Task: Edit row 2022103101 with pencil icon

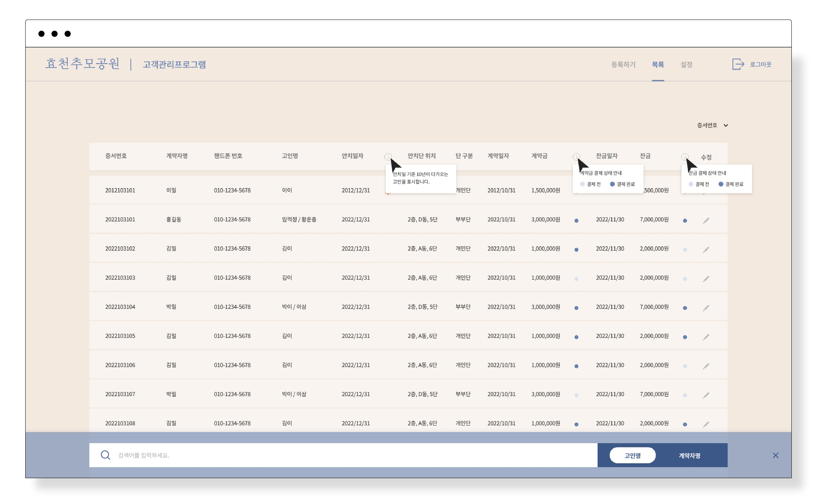Action: 706,220
